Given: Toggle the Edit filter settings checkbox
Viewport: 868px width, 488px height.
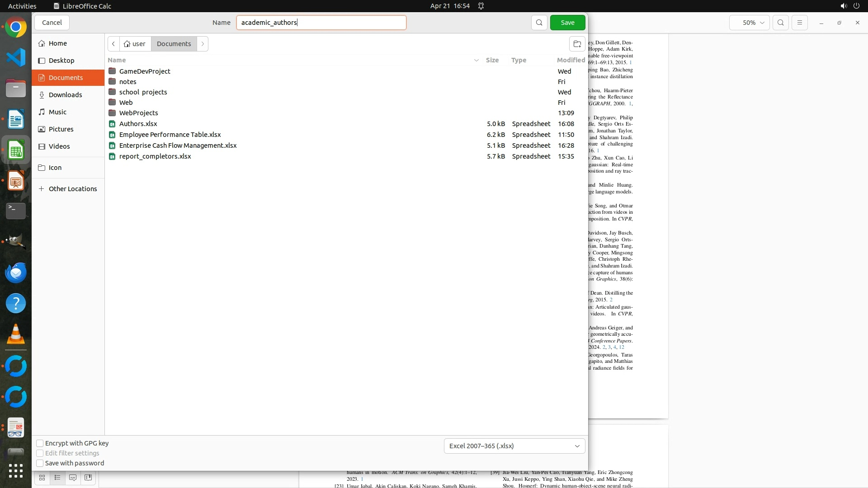Looking at the screenshot, I should [40, 453].
